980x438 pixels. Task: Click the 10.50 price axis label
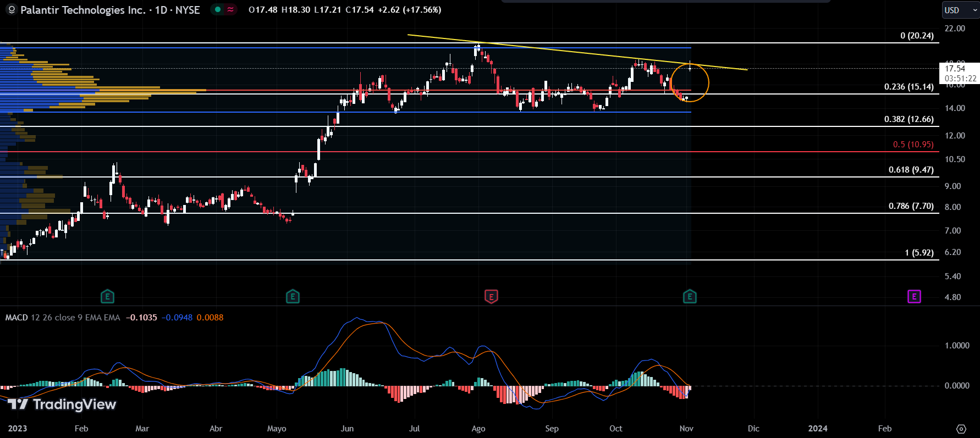pos(955,159)
